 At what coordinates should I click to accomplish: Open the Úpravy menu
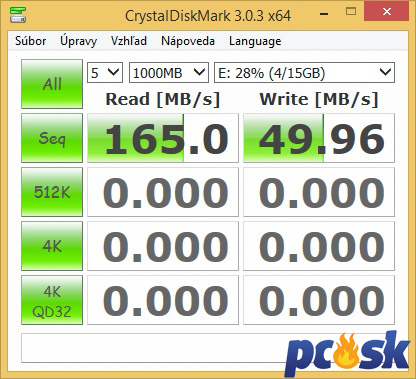78,41
